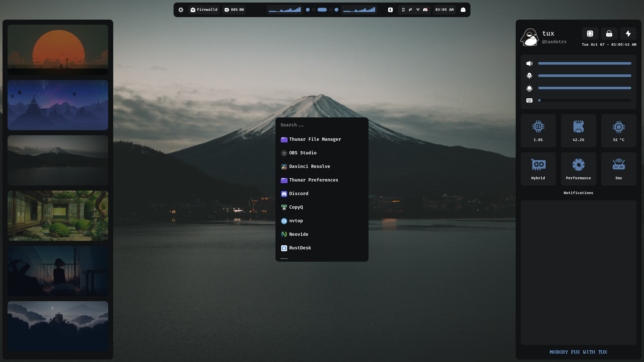
Task: Click the NixOS snowflake launcher icon
Action: click(181, 10)
